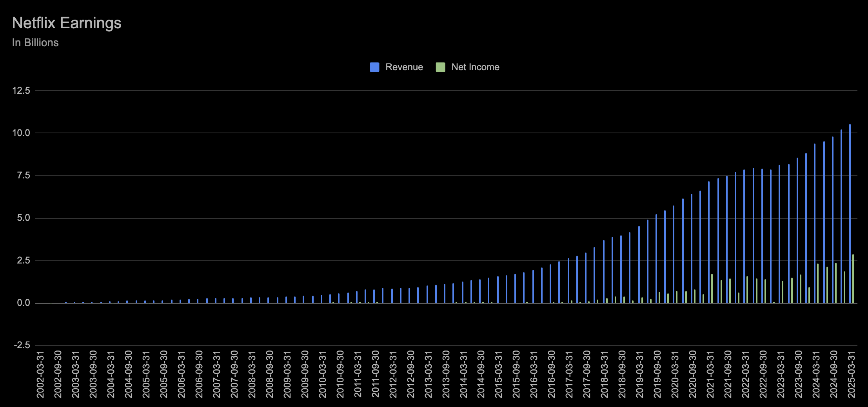Image resolution: width=868 pixels, height=407 pixels.
Task: Select the 2022-09-30 x-axis date label
Action: pyautogui.click(x=763, y=374)
